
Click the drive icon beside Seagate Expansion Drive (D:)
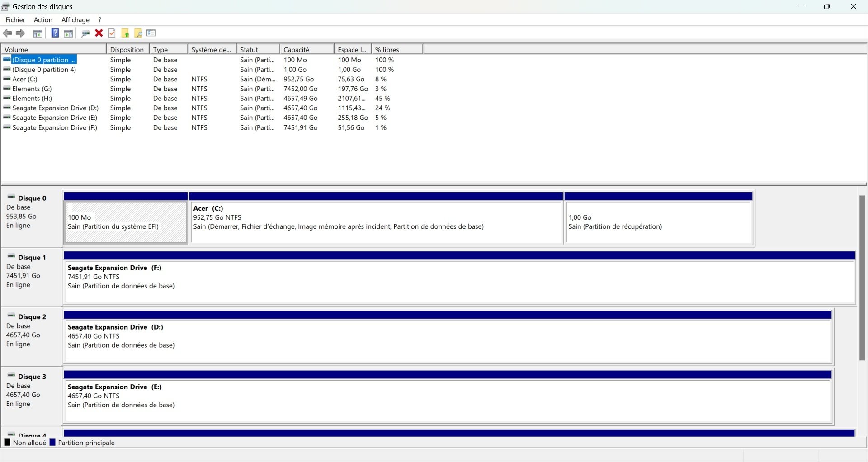pos(7,108)
